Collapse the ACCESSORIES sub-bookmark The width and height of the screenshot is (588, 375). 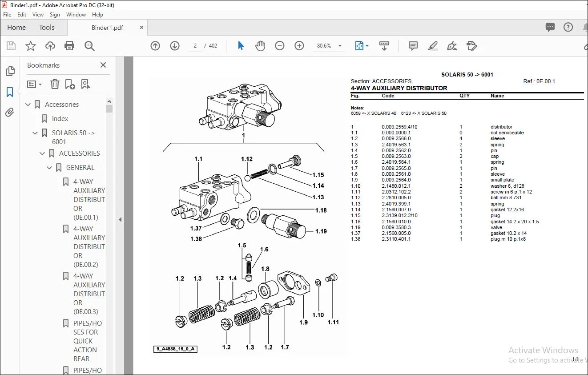point(42,153)
